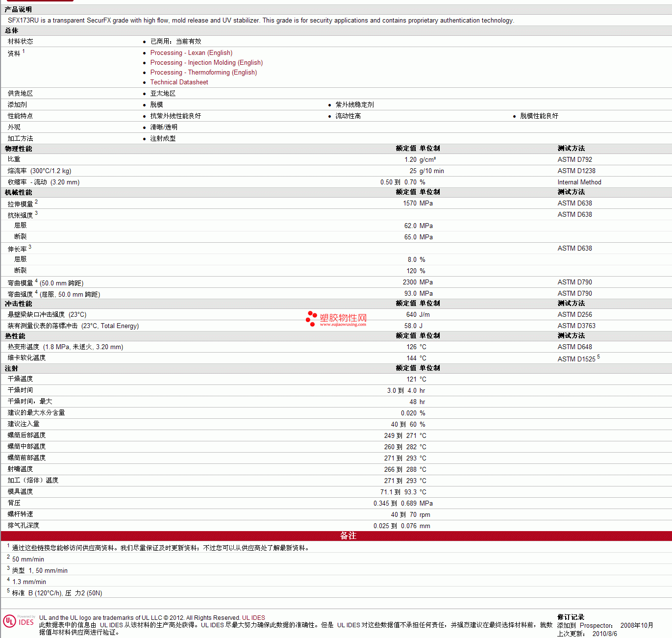Click the 修订记录 heading
This screenshot has height=638, width=672.
(571, 617)
